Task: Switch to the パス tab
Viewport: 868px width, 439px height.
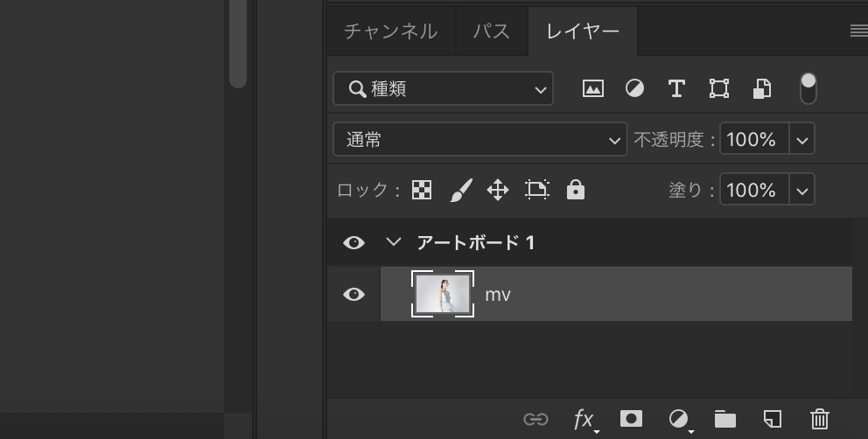Action: [x=491, y=31]
